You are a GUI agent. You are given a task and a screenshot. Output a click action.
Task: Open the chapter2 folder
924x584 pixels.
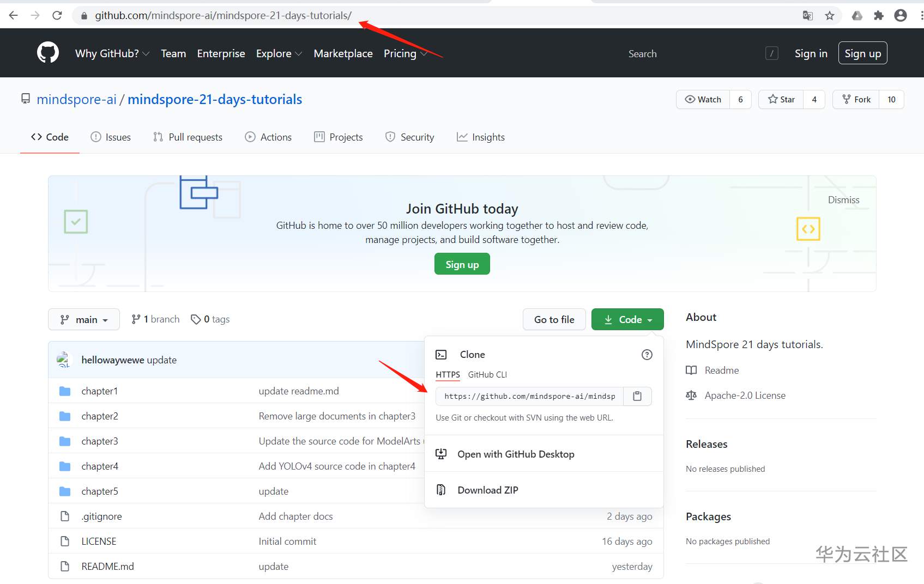(100, 416)
